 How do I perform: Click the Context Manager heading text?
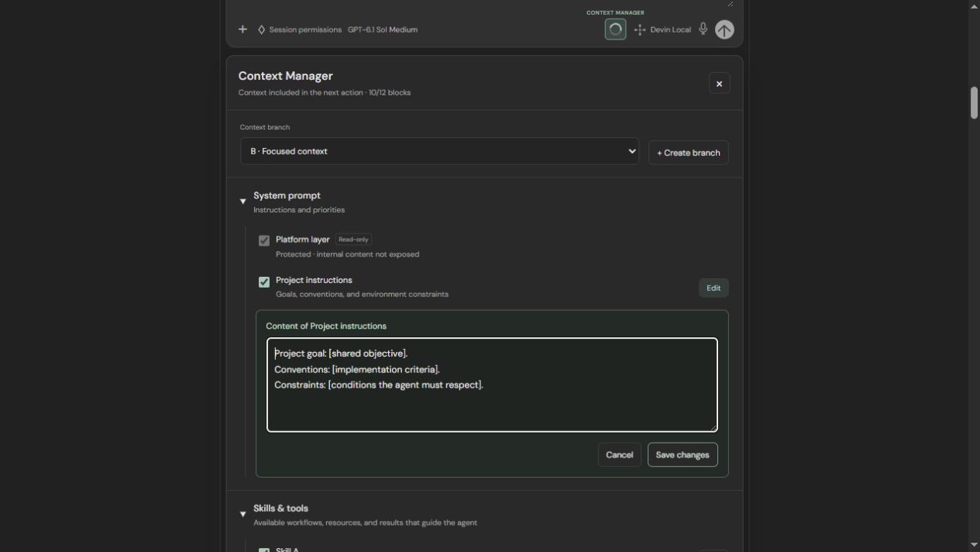click(x=286, y=76)
